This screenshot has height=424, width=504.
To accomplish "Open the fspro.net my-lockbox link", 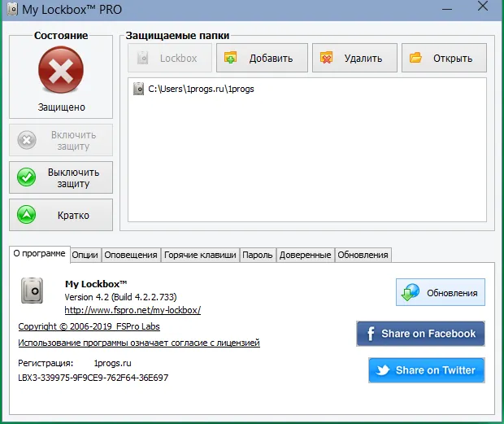I will coord(133,310).
